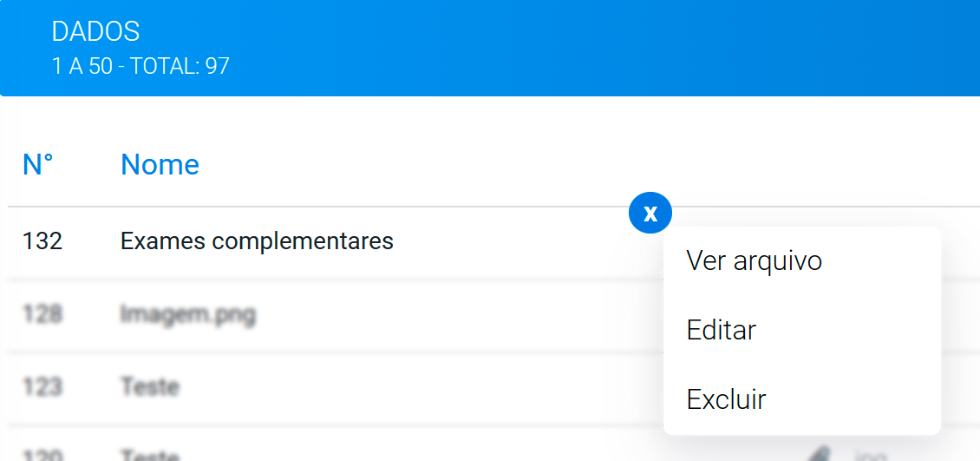Open the Exames complementares entry name
The image size is (980, 461).
[x=257, y=241]
